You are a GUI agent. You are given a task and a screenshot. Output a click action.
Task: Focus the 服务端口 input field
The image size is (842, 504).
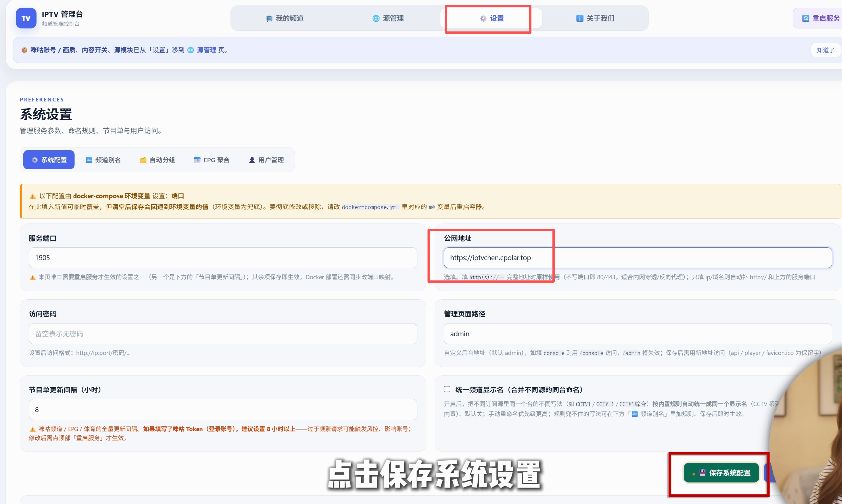point(223,258)
